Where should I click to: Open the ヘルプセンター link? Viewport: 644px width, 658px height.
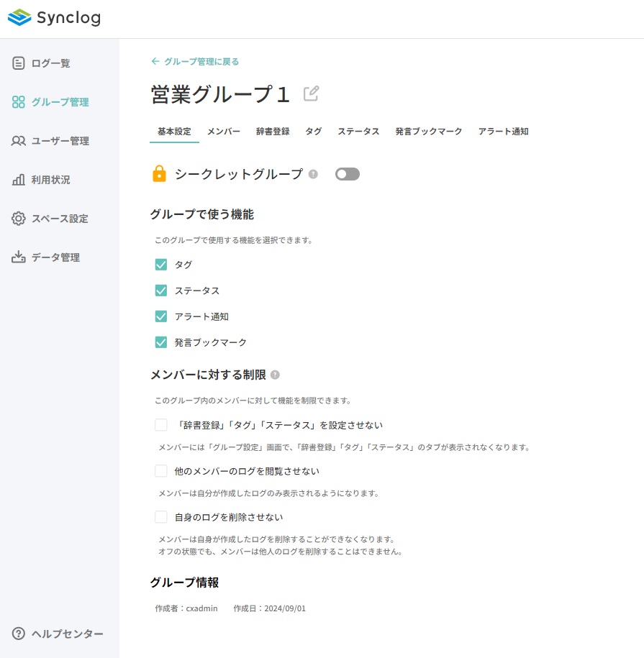click(x=59, y=634)
